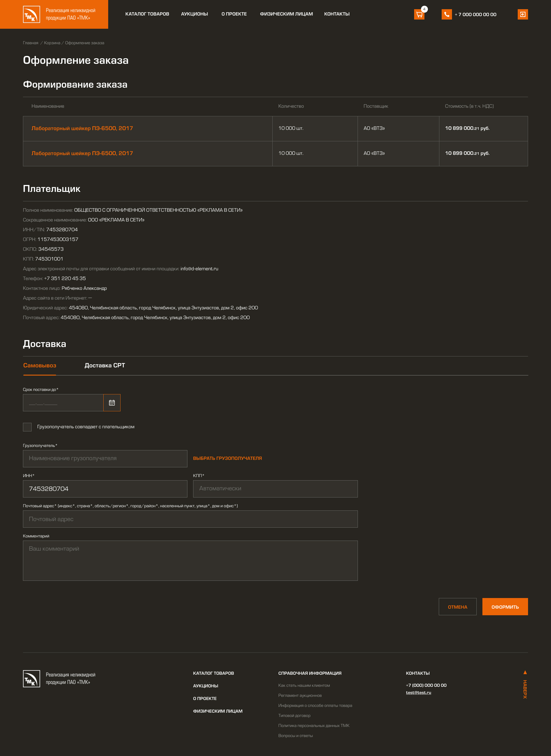This screenshot has height=756, width=551.
Task: Open Политика персональных данных ТМК link
Action: pos(314,726)
